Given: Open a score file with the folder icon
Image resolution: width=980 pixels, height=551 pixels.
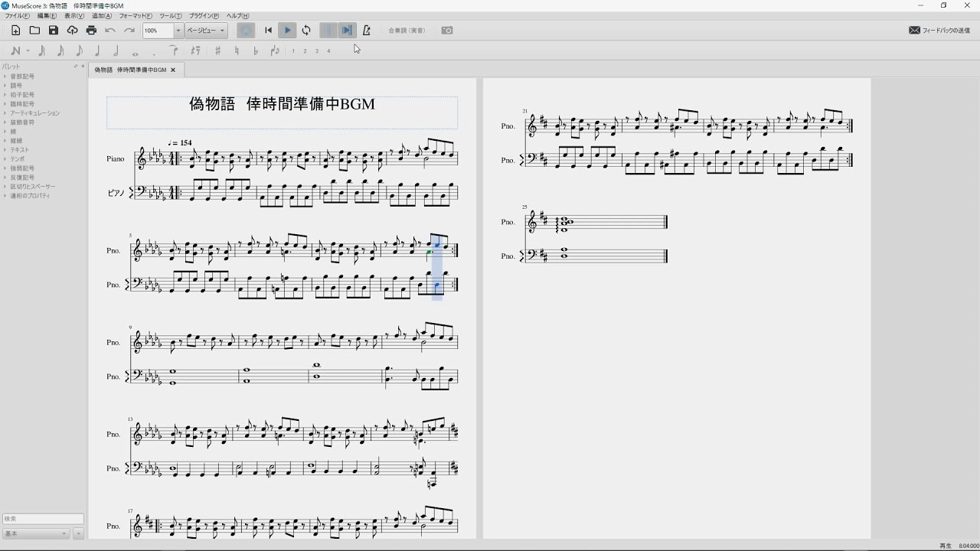Looking at the screenshot, I should coord(34,31).
